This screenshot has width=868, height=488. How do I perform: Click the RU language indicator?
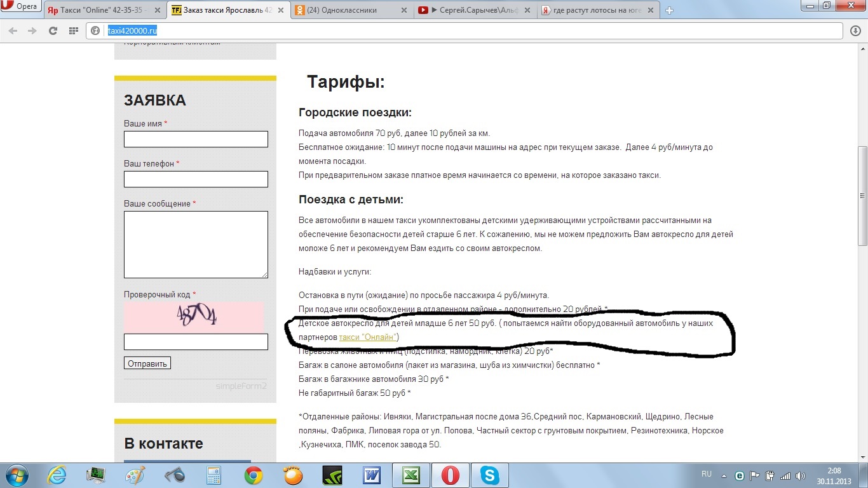click(x=707, y=474)
